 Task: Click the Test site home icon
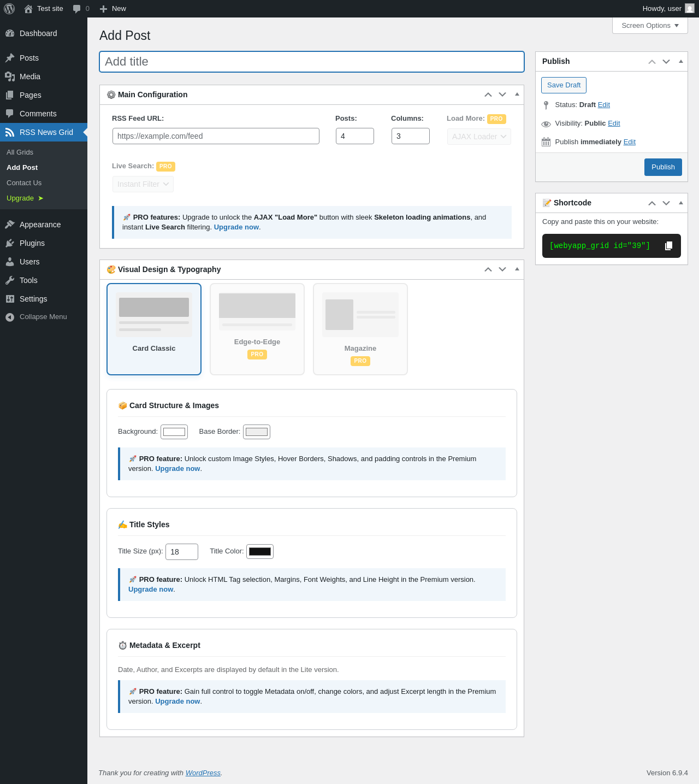pyautogui.click(x=28, y=9)
